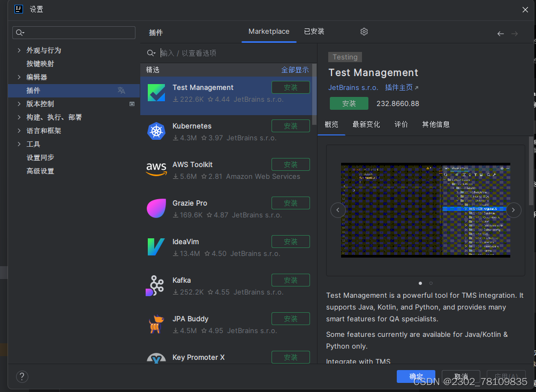Install the Kubernetes plugin

[x=291, y=126]
